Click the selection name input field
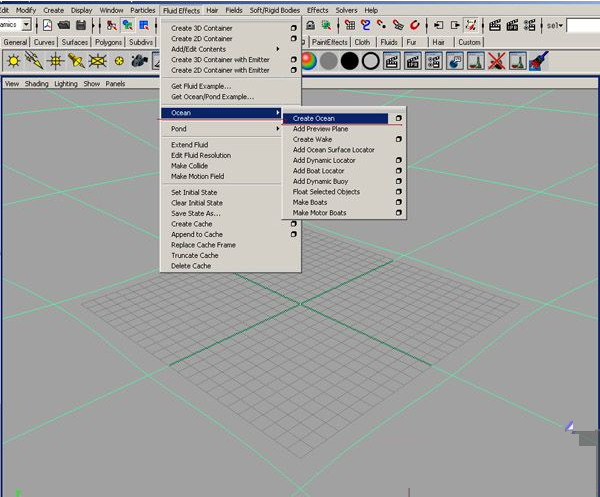 click(583, 26)
